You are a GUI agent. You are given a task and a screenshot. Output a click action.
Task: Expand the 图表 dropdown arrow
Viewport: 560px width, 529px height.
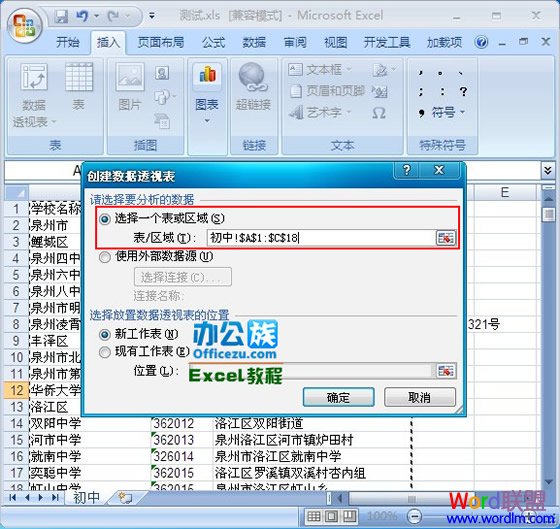[x=207, y=121]
